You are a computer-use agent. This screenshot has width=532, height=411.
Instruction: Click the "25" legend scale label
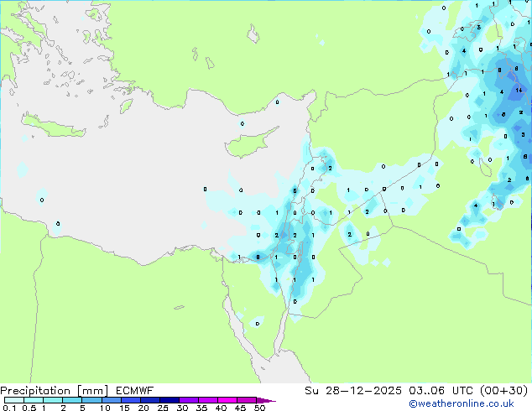[163, 408]
